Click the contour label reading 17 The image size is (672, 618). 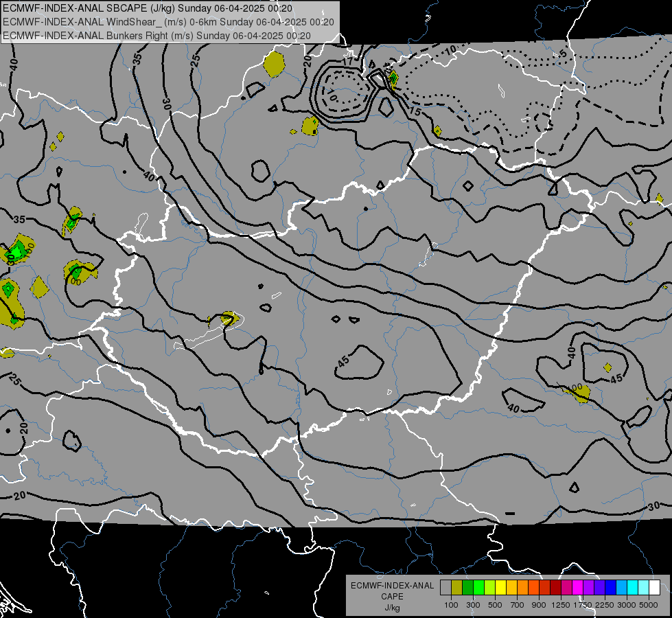tap(348, 62)
